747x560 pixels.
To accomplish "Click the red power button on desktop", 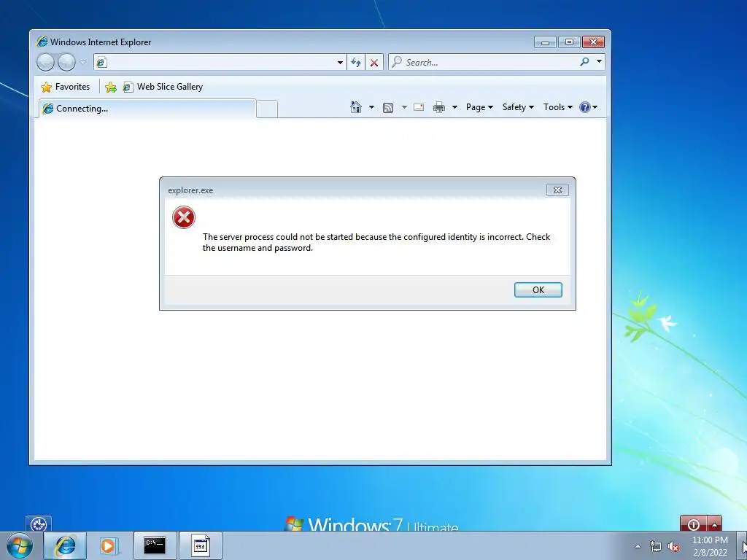I will coord(694,524).
